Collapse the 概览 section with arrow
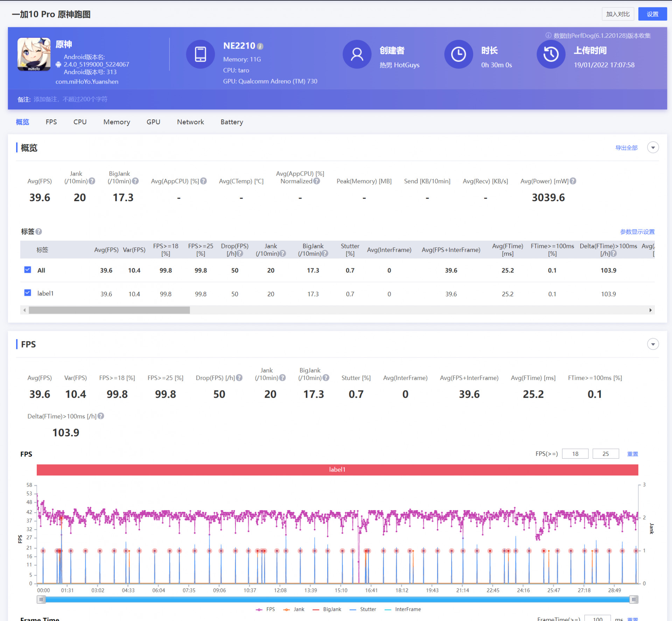Image resolution: width=672 pixels, height=621 pixels. click(x=653, y=148)
